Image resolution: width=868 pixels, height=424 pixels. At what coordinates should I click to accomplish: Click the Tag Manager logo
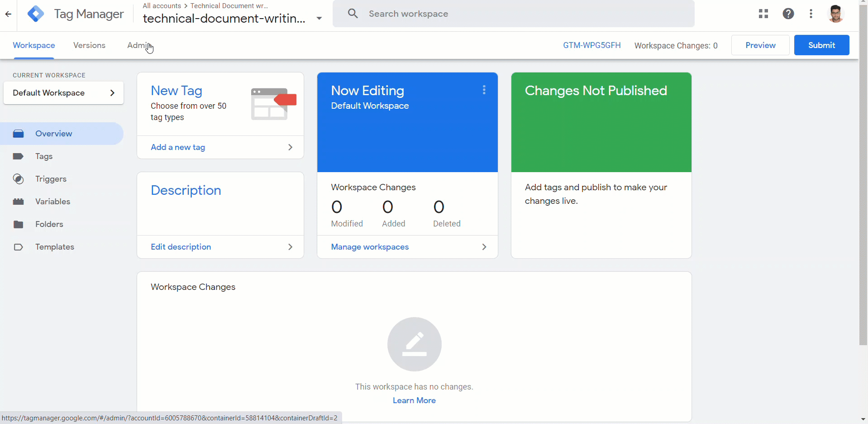click(36, 14)
